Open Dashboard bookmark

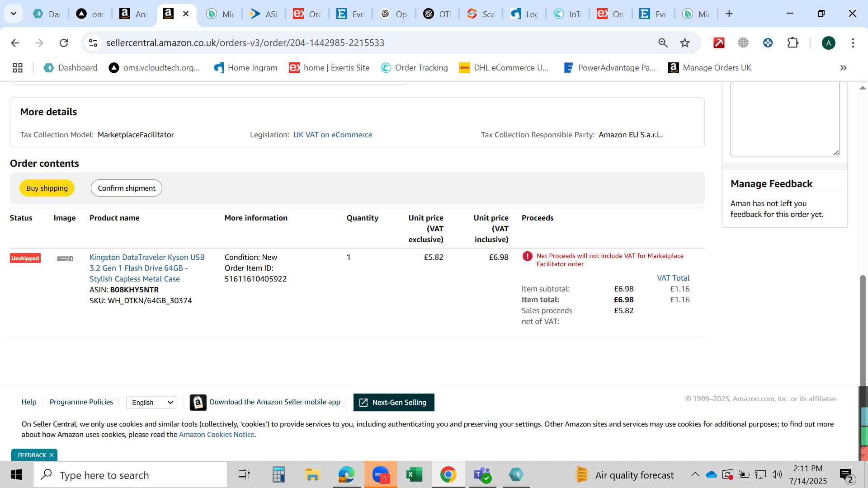[x=71, y=68]
